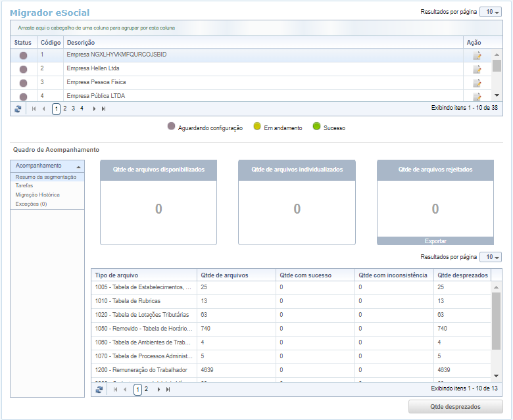The image size is (513, 420).
Task: Refresh the file type table
Action: [x=99, y=389]
